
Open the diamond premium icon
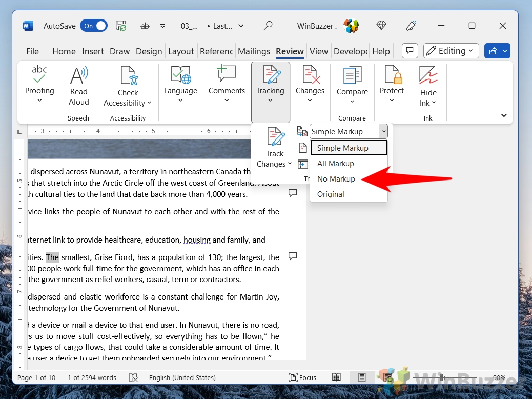point(381,26)
